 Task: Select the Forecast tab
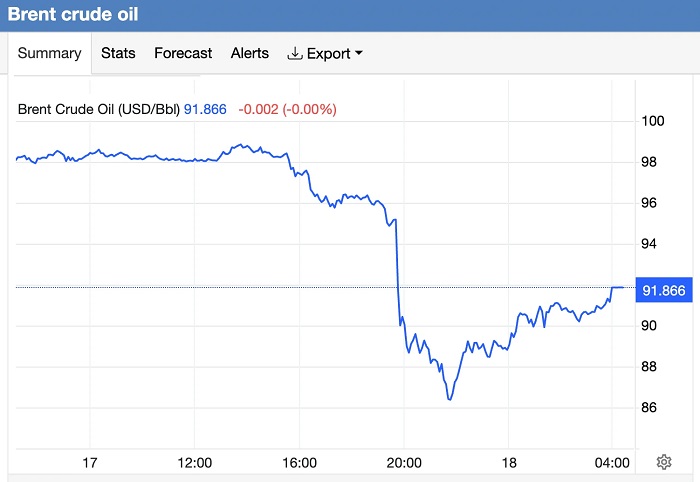coord(183,53)
